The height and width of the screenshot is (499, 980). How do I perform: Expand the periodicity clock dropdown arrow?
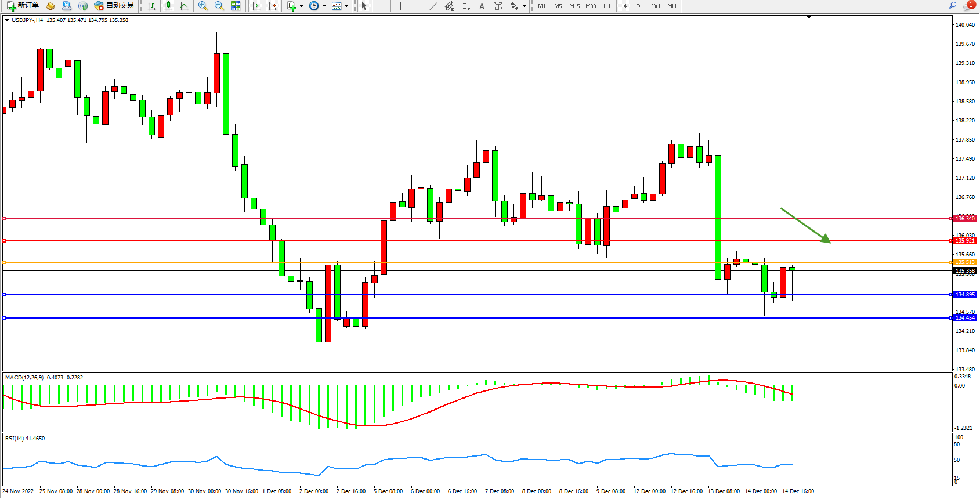pyautogui.click(x=324, y=6)
